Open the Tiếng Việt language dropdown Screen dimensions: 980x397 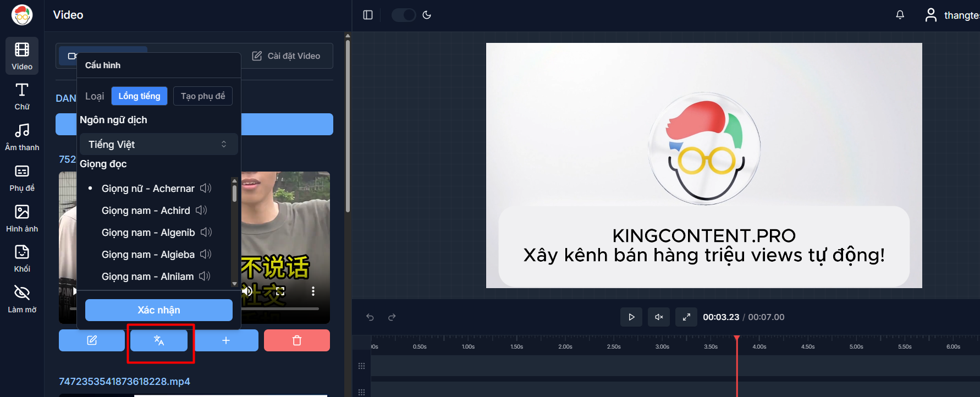click(159, 144)
